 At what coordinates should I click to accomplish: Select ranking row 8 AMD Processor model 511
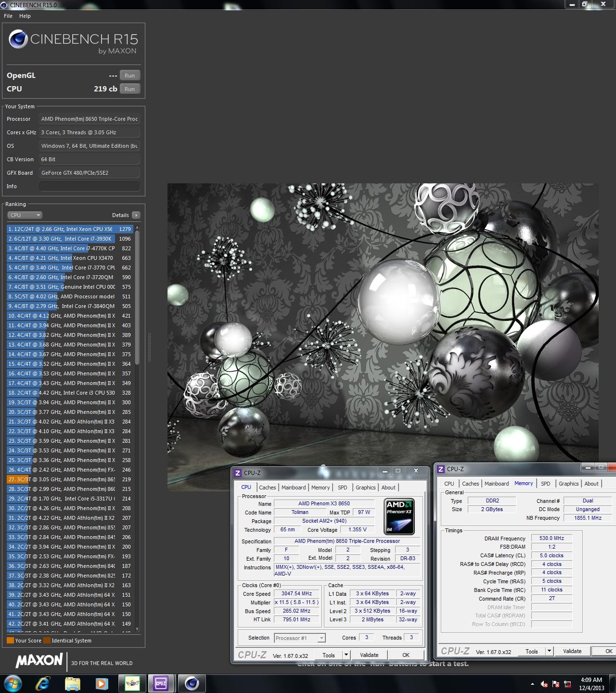click(x=70, y=296)
